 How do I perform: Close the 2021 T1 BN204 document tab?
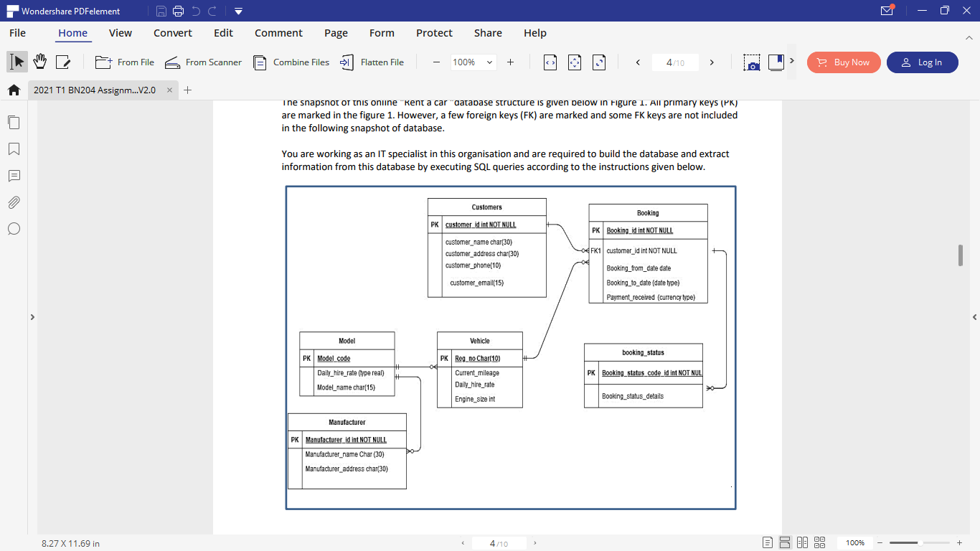pos(170,90)
